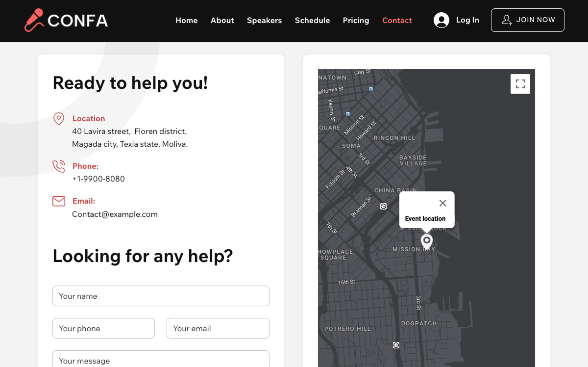Click into the Your phone field
The height and width of the screenshot is (367, 588).
click(x=103, y=328)
